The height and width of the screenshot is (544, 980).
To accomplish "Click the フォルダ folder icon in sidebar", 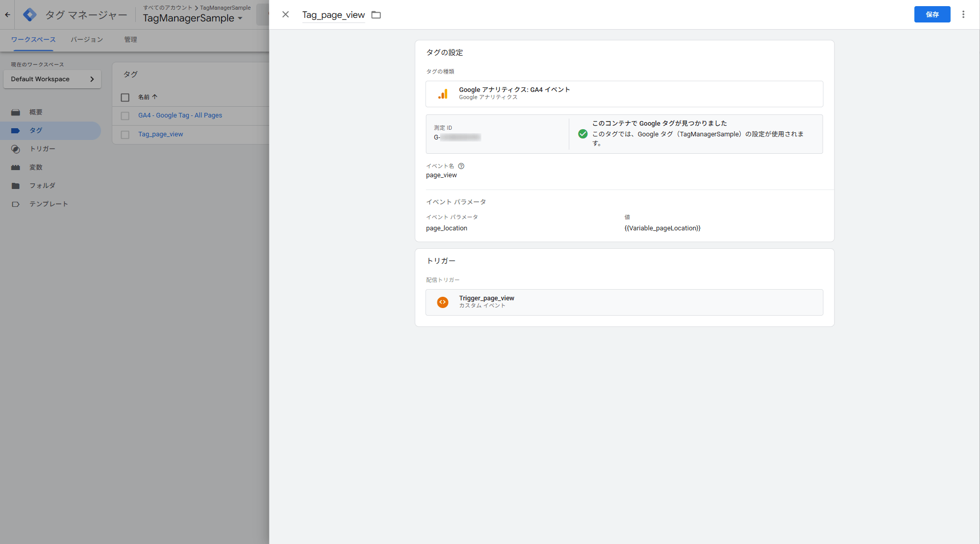I will [16, 186].
